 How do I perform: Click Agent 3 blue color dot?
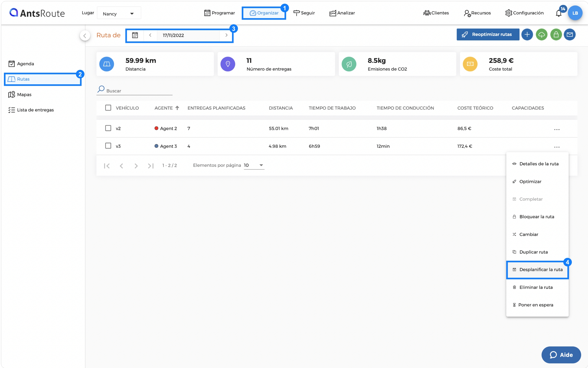point(156,146)
